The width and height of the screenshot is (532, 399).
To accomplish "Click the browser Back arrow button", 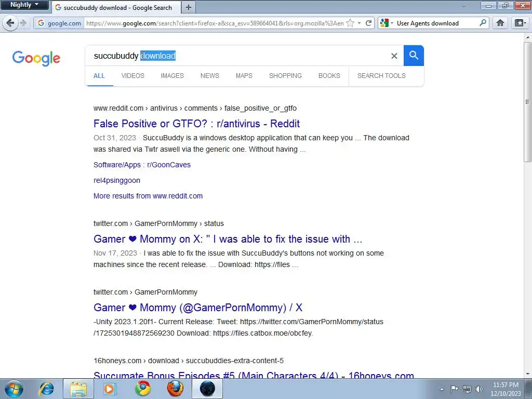I will (x=10, y=23).
